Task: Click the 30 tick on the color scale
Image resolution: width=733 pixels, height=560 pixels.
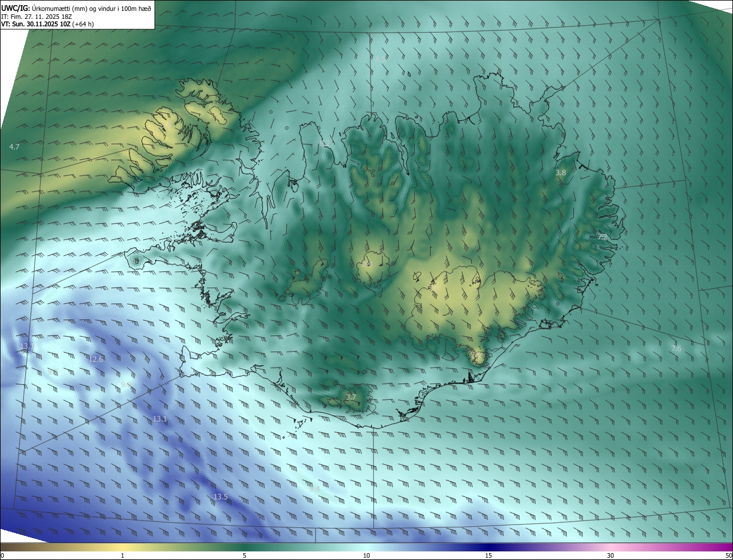Action: pyautogui.click(x=610, y=555)
